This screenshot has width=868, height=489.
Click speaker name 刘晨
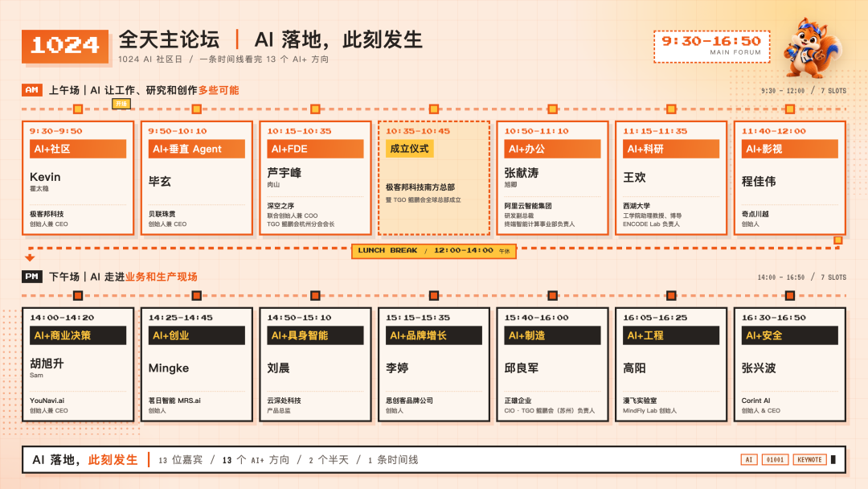click(x=278, y=368)
